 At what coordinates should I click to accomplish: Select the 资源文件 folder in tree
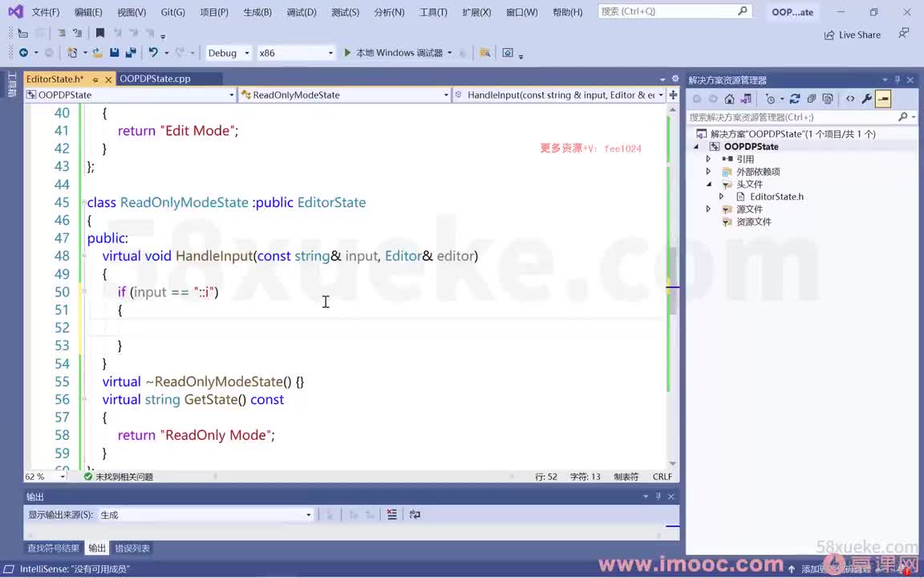point(754,222)
